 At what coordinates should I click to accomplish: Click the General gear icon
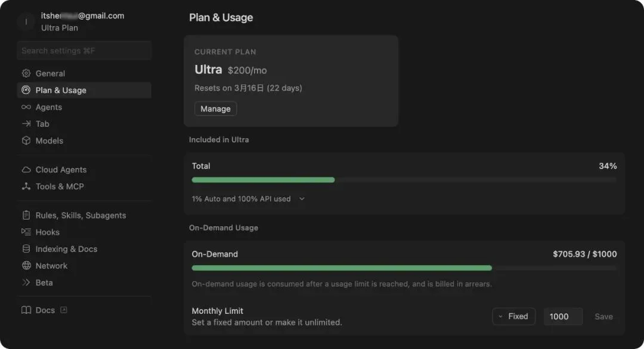(x=26, y=73)
